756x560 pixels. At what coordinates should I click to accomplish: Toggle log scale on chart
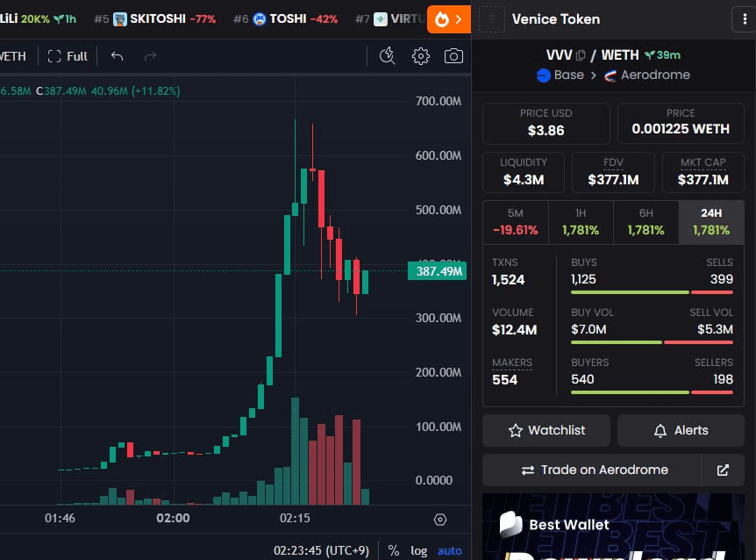(x=418, y=550)
